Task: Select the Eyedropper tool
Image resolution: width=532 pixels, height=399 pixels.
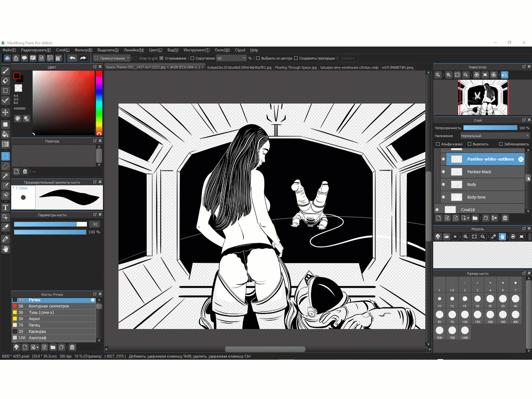Action: point(5,239)
